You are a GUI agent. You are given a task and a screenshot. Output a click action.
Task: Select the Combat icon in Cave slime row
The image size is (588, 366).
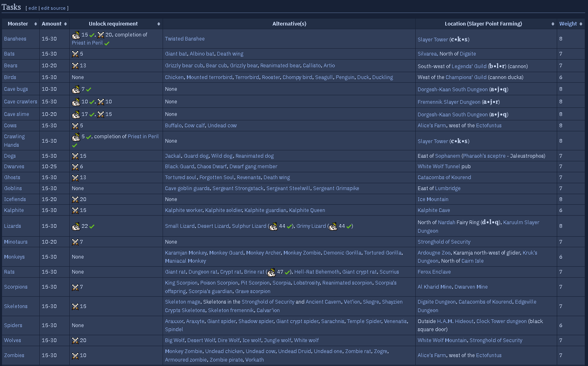(x=101, y=114)
